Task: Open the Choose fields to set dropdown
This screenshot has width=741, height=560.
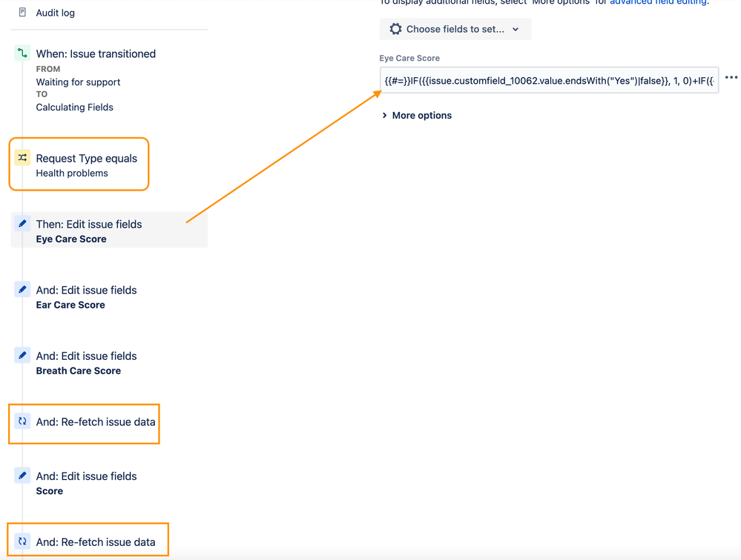Action: click(x=455, y=29)
